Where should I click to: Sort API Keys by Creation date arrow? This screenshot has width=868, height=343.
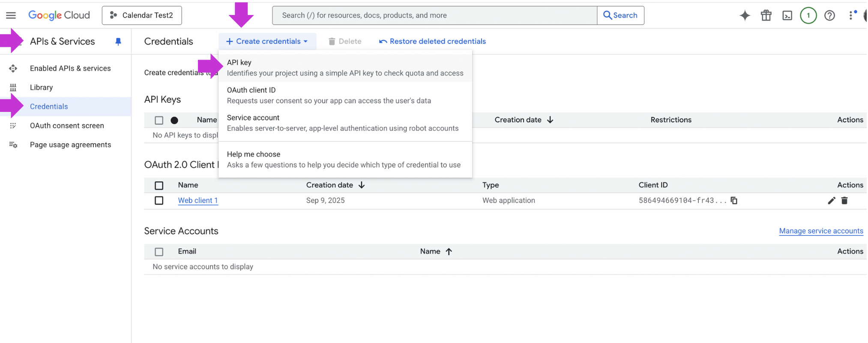point(551,120)
